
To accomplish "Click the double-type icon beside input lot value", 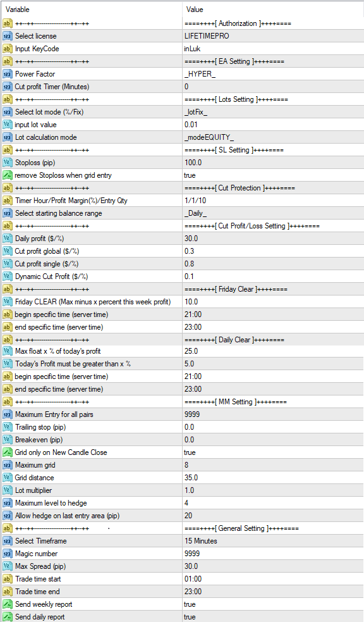I will click(8, 125).
